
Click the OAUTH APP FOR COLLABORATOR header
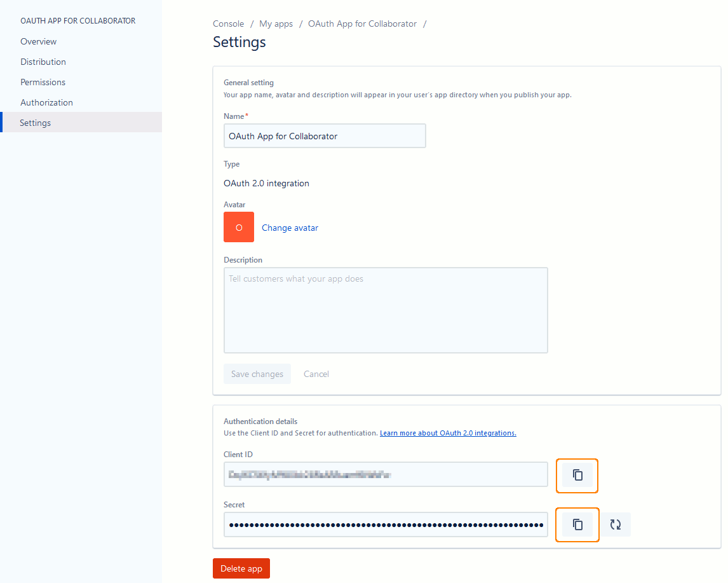(78, 20)
